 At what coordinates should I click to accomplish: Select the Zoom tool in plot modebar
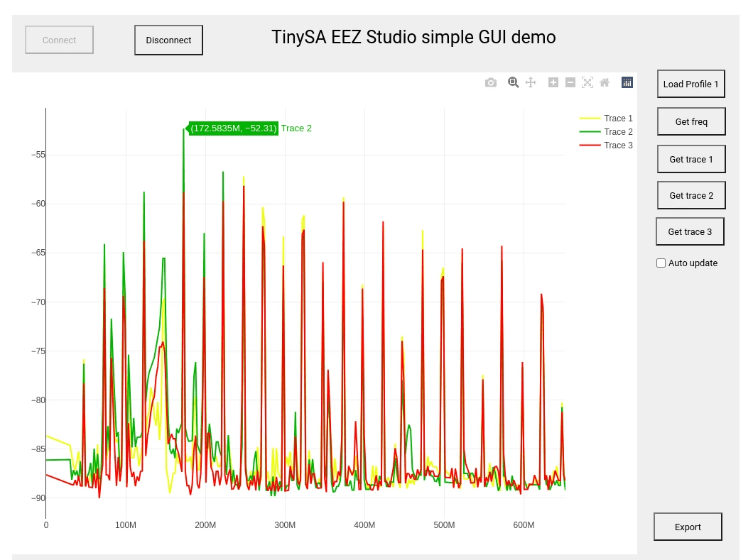point(513,82)
